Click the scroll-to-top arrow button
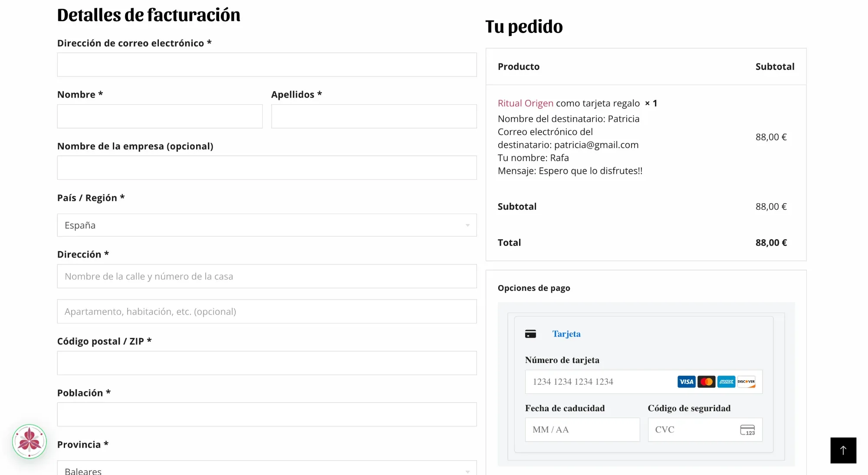This screenshot has height=475, width=868. (843, 450)
